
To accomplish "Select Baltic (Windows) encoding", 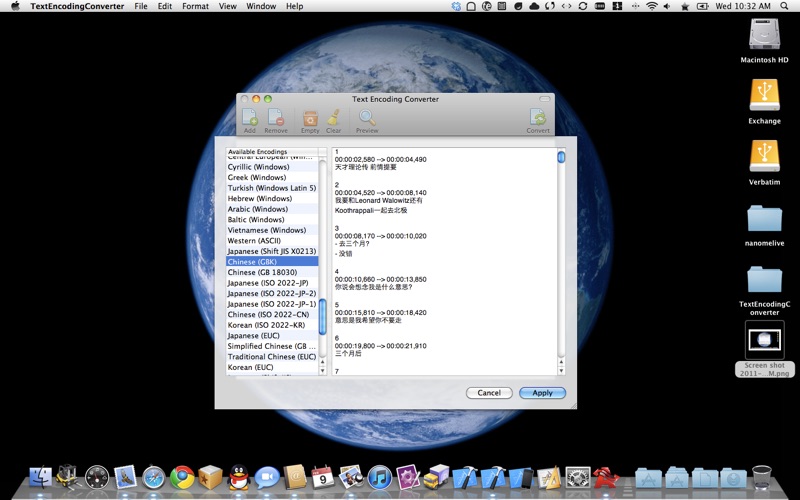I will coord(272,219).
